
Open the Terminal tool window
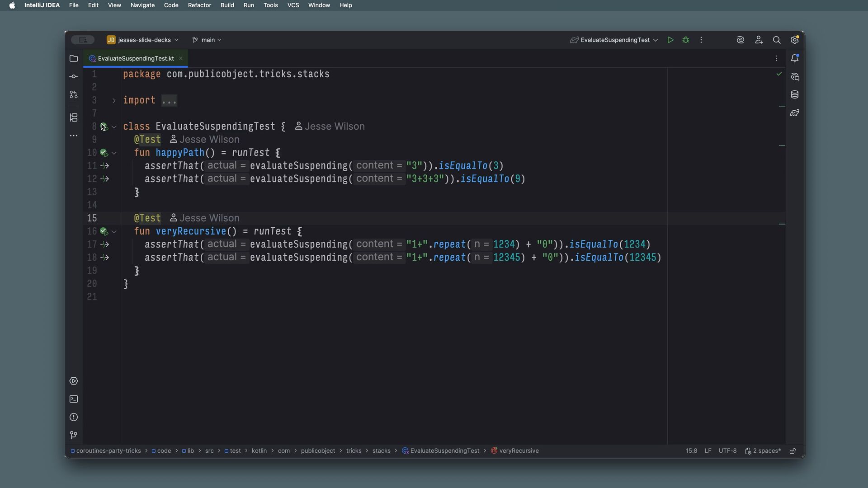pos(74,399)
